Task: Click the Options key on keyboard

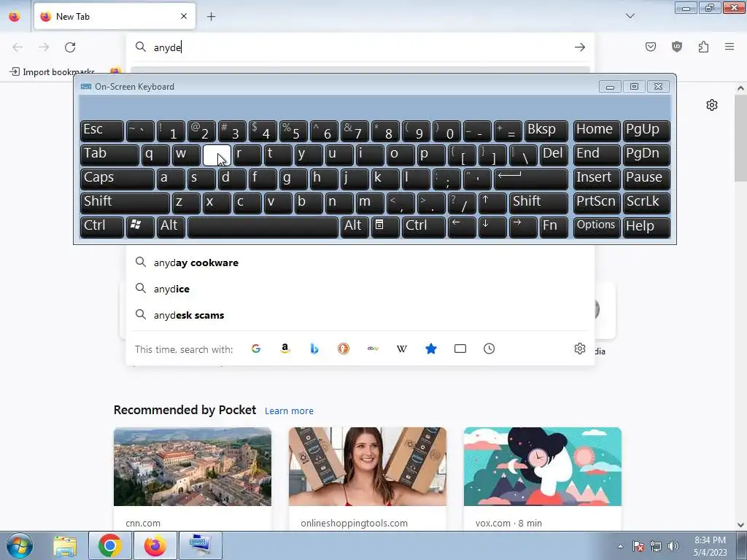Action: [597, 227]
